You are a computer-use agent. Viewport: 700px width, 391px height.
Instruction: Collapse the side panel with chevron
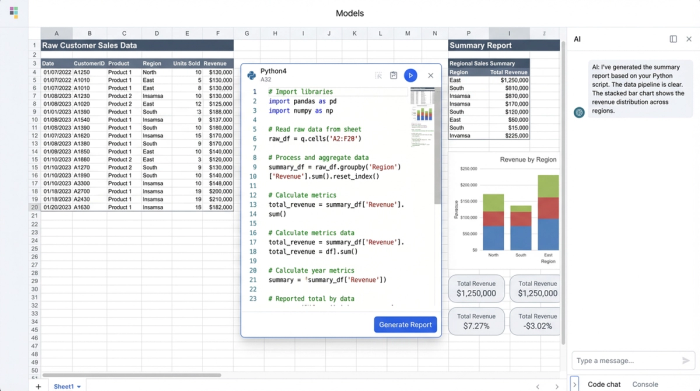[575, 384]
